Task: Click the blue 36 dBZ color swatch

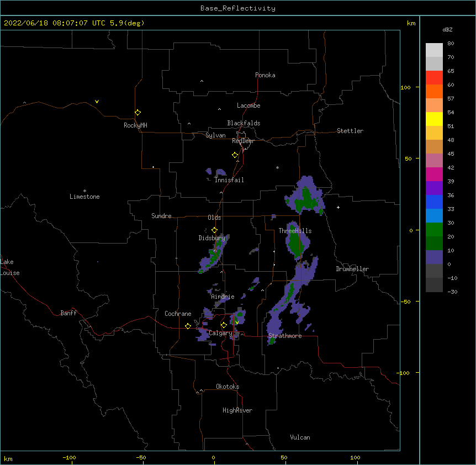Action: pyautogui.click(x=434, y=202)
